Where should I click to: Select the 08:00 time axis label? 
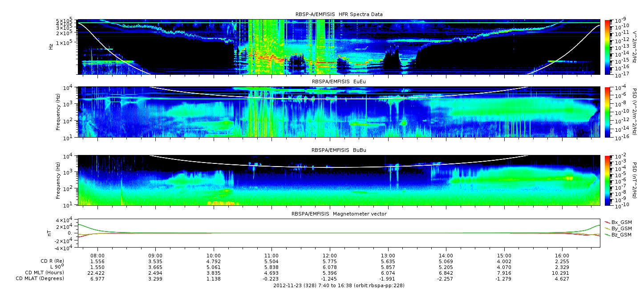97,257
